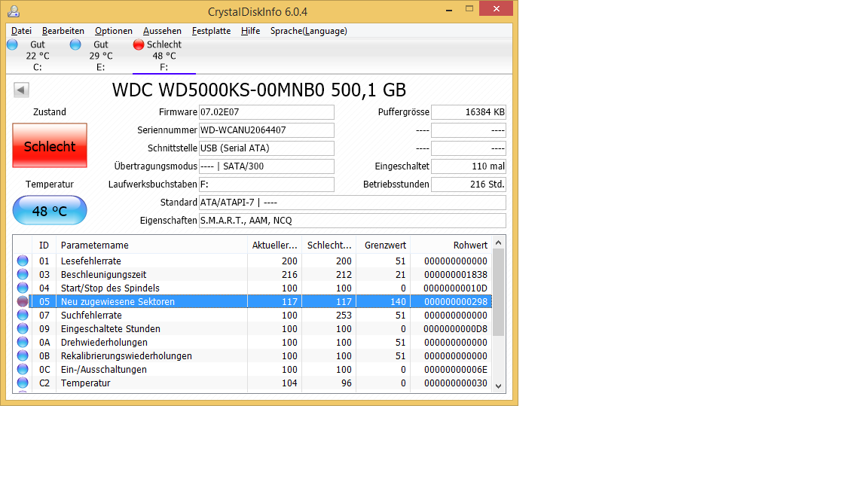Click the Grenzwert column header

point(384,245)
